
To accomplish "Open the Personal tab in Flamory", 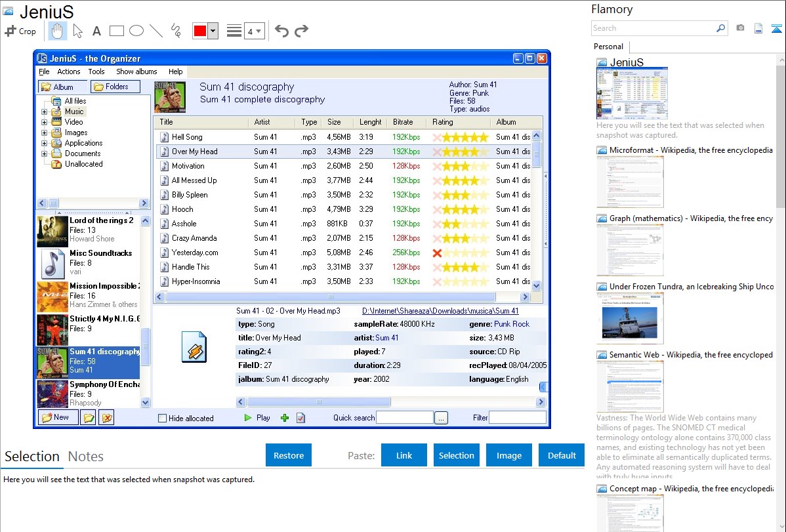I will pos(609,47).
